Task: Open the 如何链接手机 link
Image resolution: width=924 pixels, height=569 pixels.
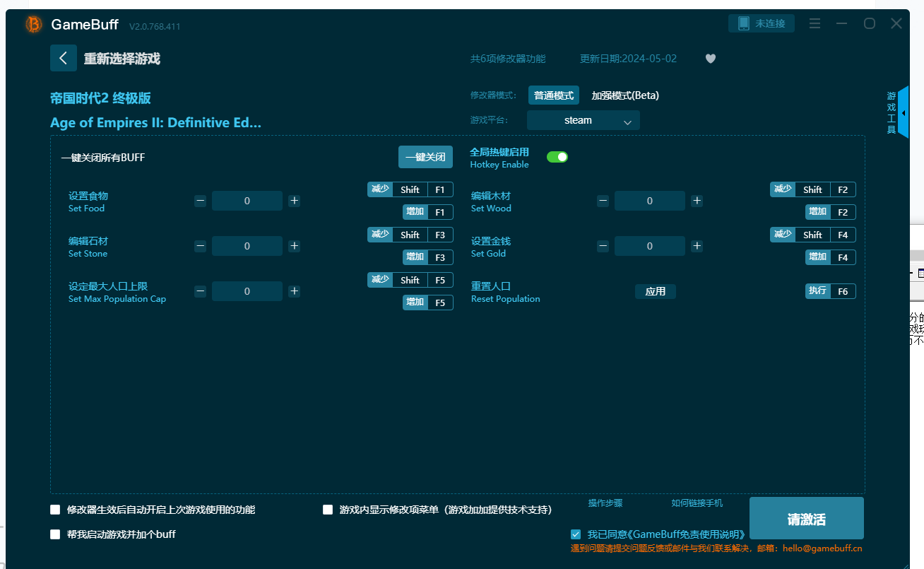Action: (697, 503)
